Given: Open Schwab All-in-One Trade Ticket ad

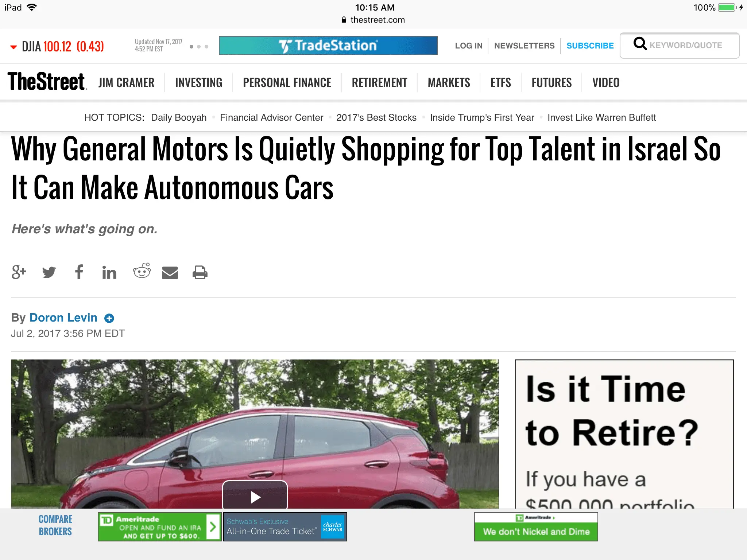Looking at the screenshot, I should (285, 527).
